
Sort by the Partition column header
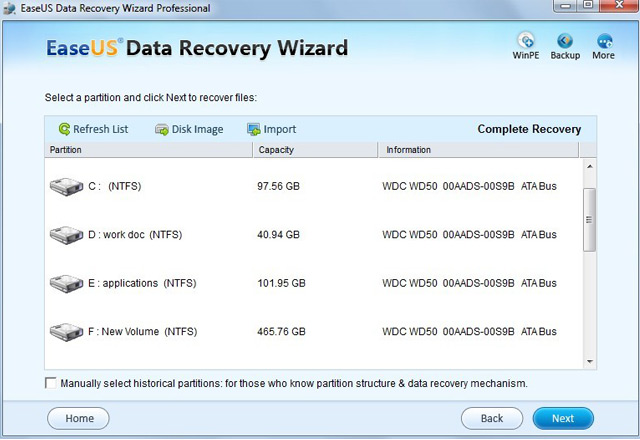pyautogui.click(x=149, y=150)
